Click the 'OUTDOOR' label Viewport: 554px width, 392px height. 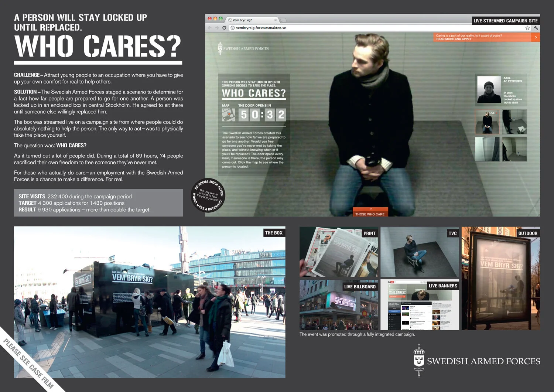click(x=528, y=233)
